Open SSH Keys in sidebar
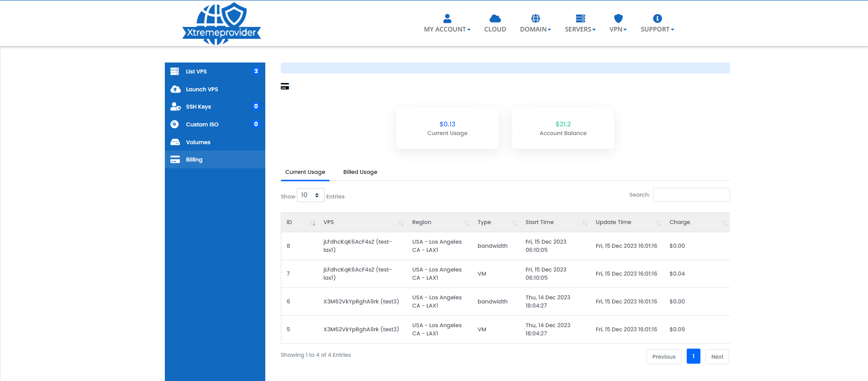This screenshot has width=868, height=381. (x=215, y=106)
